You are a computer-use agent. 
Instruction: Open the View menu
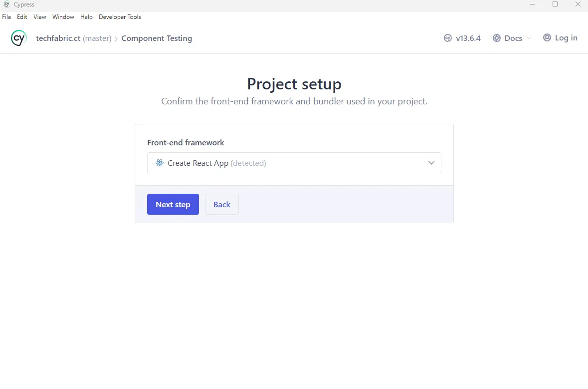click(39, 16)
